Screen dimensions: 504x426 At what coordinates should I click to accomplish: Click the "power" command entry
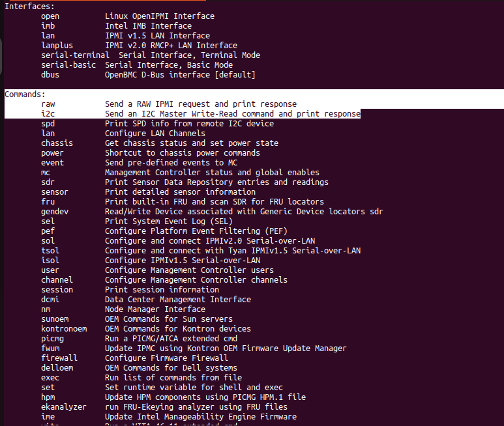(x=52, y=153)
